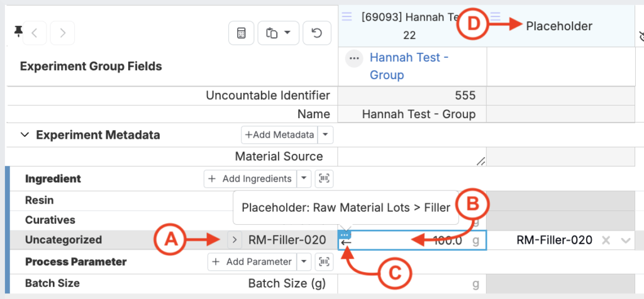Select the Uncountable Identifier value 555
This screenshot has width=644, height=299.
[x=412, y=96]
